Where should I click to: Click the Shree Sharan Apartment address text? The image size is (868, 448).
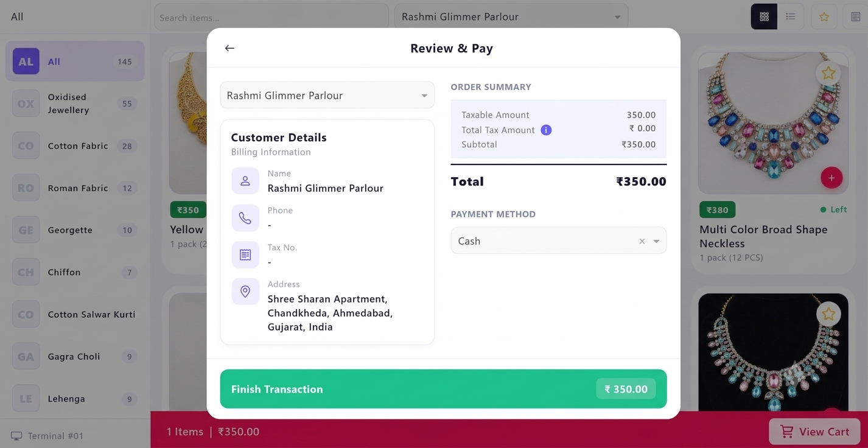coord(330,313)
